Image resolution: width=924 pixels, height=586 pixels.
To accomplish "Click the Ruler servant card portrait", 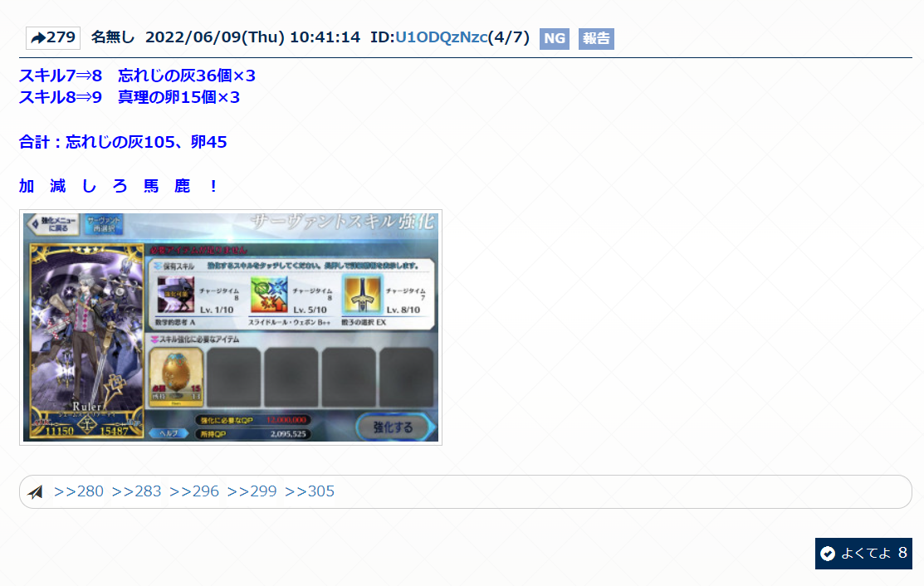I will pos(86,332).
